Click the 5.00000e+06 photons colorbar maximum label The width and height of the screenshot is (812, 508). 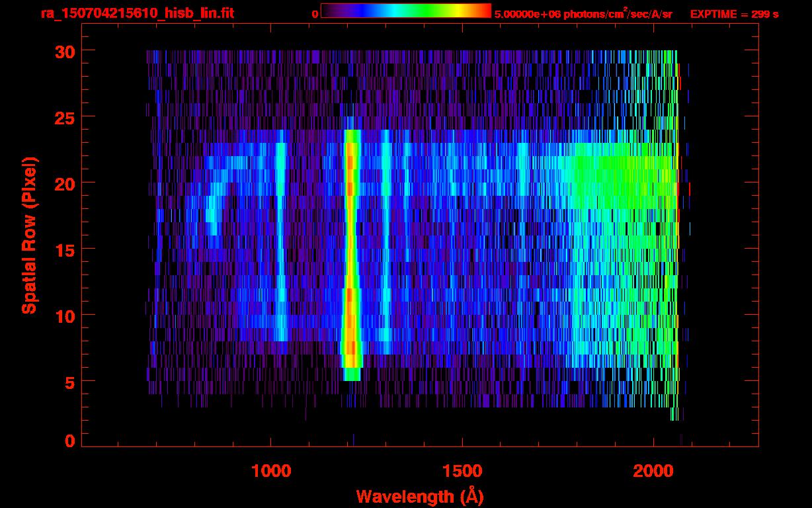pos(583,14)
